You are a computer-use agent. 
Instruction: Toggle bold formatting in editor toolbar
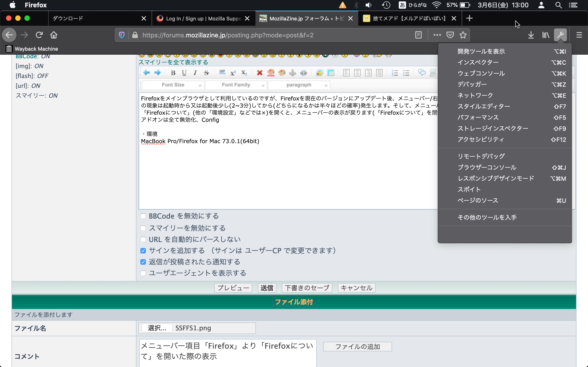coord(173,73)
